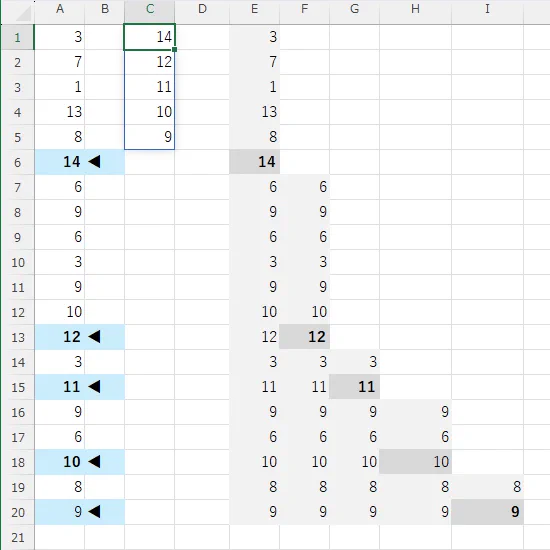Click cell C5 containing 9

coord(149,137)
